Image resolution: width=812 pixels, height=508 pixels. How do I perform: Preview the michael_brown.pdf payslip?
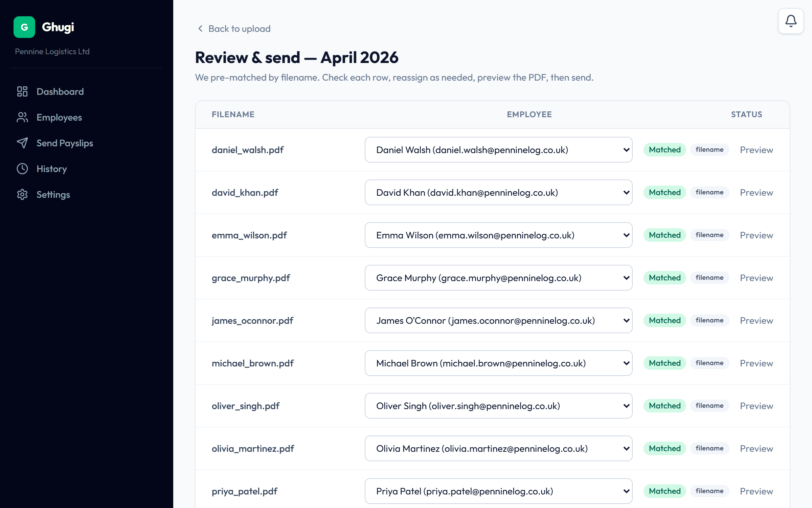point(757,363)
